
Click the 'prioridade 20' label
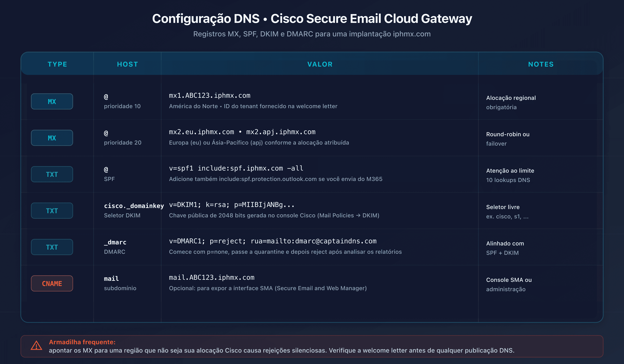[x=123, y=143]
